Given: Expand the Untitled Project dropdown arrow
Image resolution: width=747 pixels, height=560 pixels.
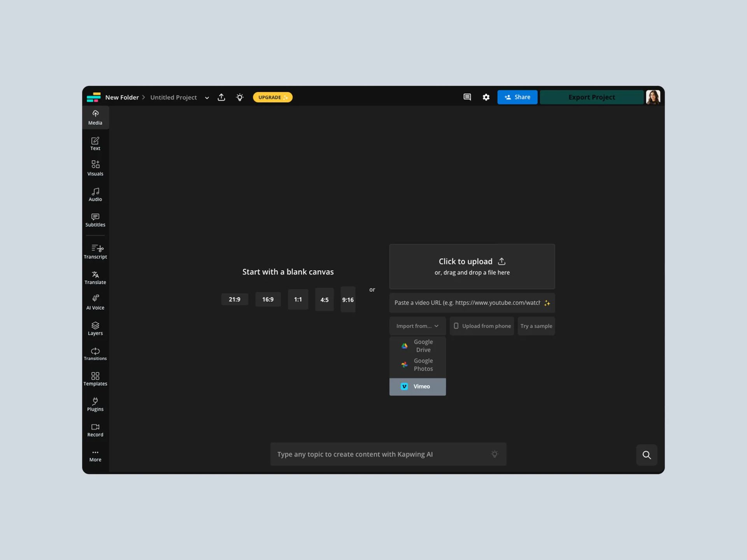Looking at the screenshot, I should point(207,98).
